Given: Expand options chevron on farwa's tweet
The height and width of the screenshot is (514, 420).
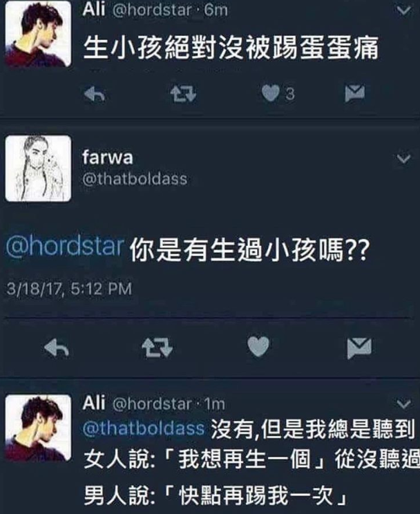Looking at the screenshot, I should (403, 159).
